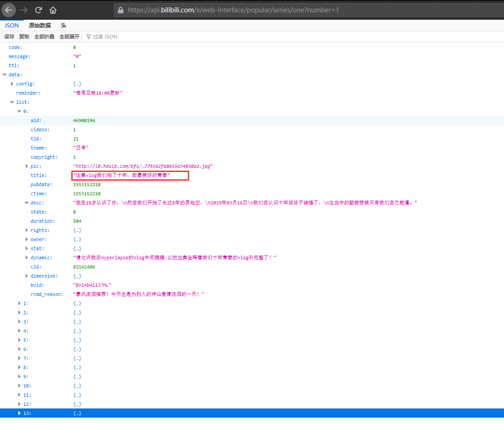Viewport: 504px width, 424px height.
Task: Go to the browser home page icon
Action: tap(53, 10)
